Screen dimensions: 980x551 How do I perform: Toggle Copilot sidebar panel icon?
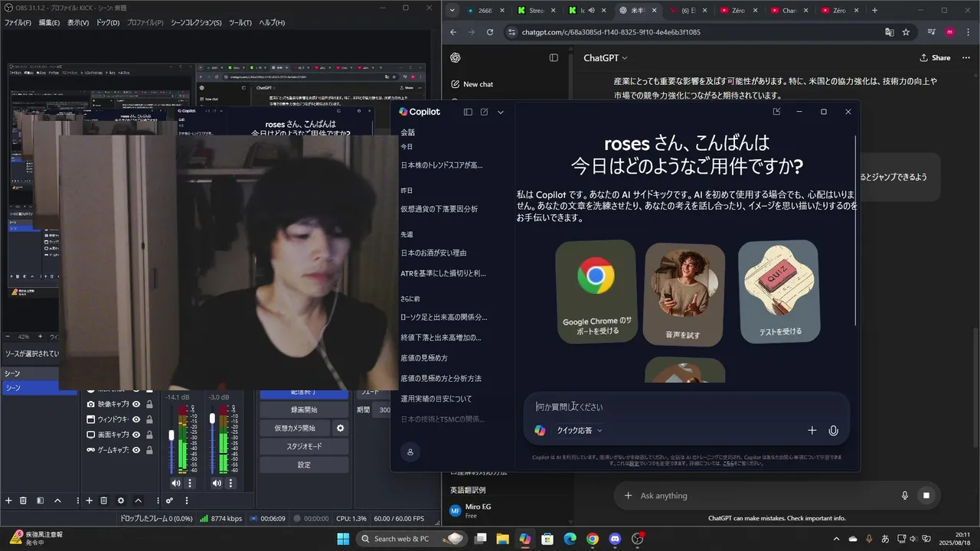click(468, 112)
